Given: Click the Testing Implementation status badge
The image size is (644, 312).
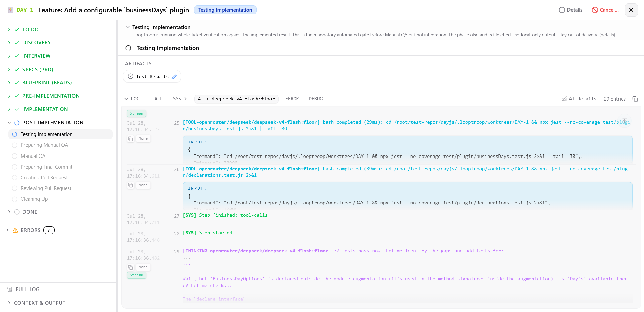Looking at the screenshot, I should pyautogui.click(x=225, y=10).
